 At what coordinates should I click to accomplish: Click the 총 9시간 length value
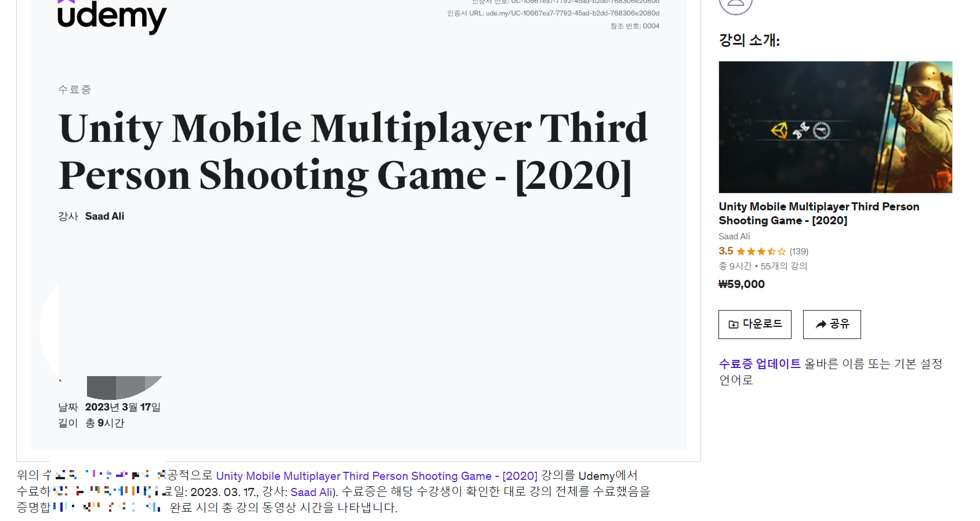click(x=105, y=423)
